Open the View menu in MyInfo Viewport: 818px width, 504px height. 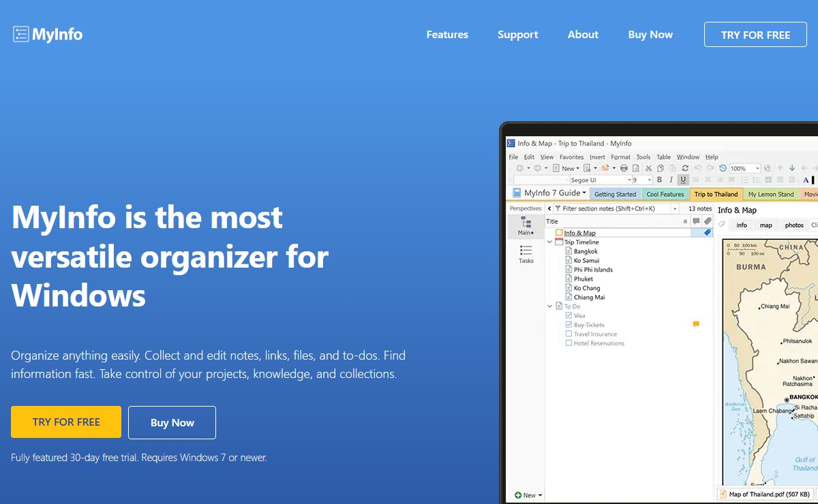pos(547,157)
